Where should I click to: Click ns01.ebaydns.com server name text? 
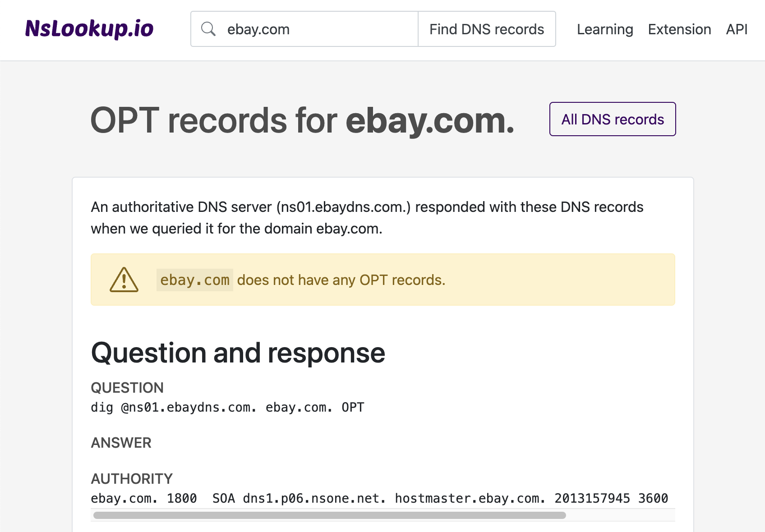[x=343, y=207]
